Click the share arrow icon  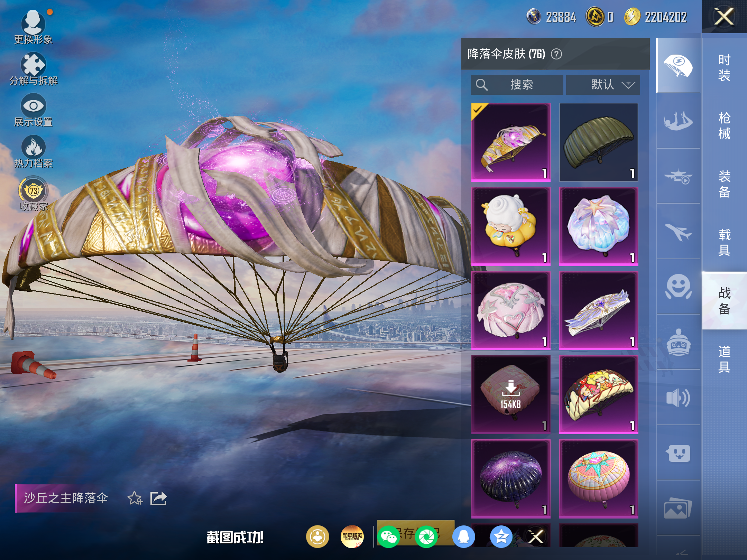point(158,498)
